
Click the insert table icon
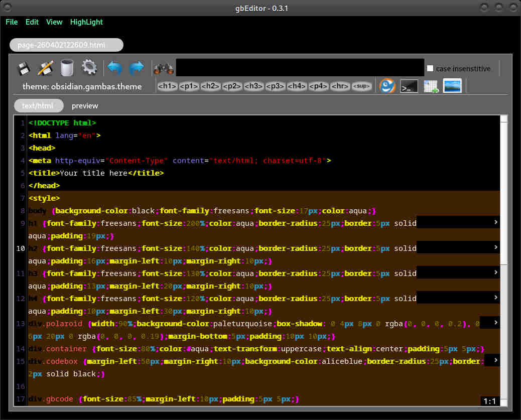click(431, 86)
